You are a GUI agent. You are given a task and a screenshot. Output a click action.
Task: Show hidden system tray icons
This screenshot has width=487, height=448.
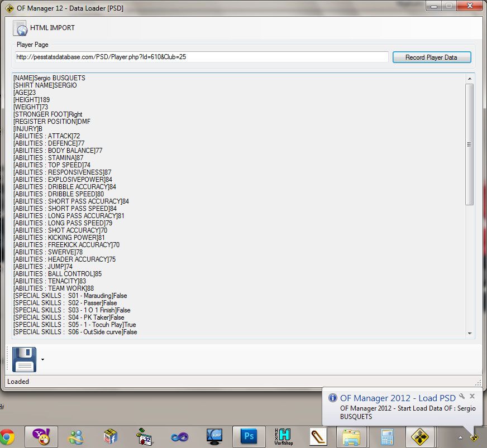pos(461,436)
